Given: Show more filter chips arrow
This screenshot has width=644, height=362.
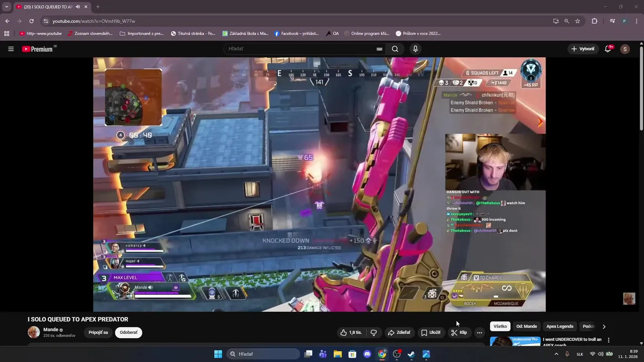Looking at the screenshot, I should tap(604, 326).
